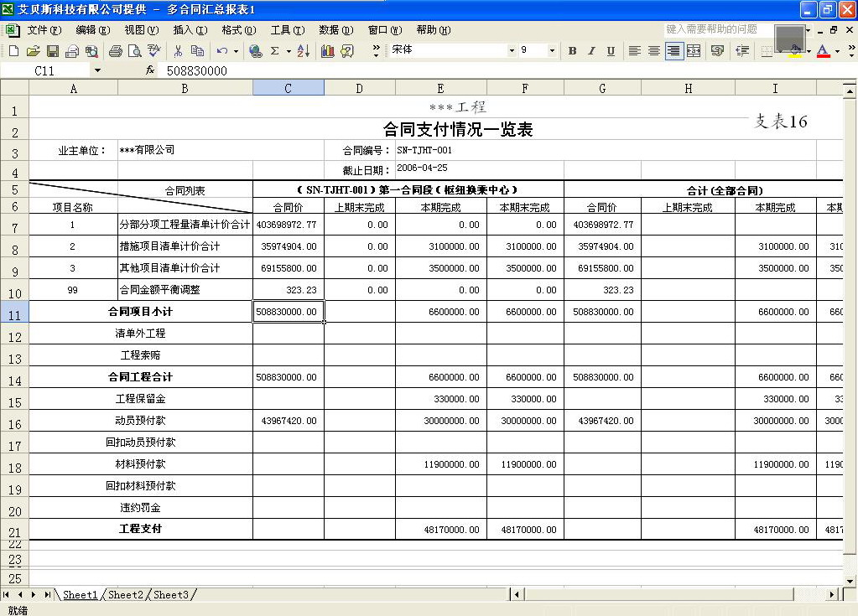The height and width of the screenshot is (616, 858).
Task: Center the cell contents
Action: click(654, 51)
